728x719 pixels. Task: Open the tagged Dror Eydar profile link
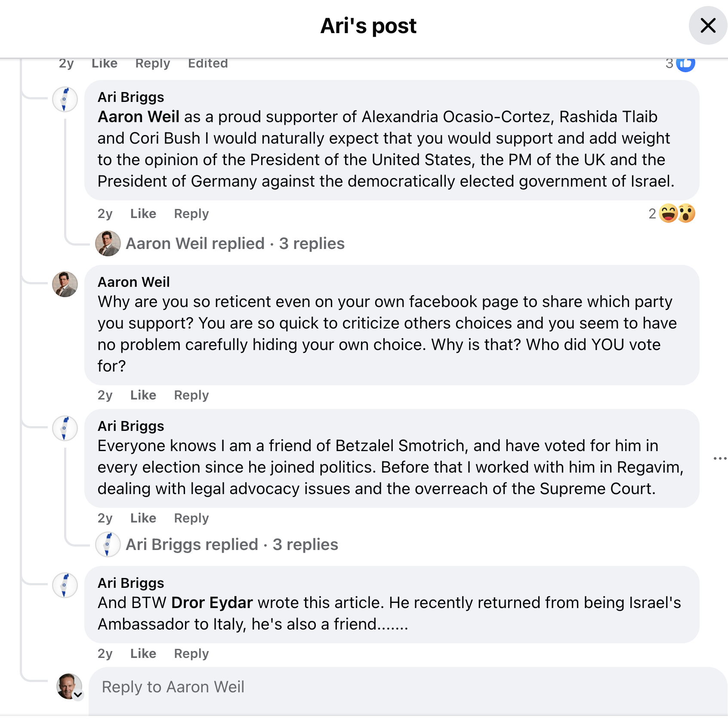coord(212,602)
